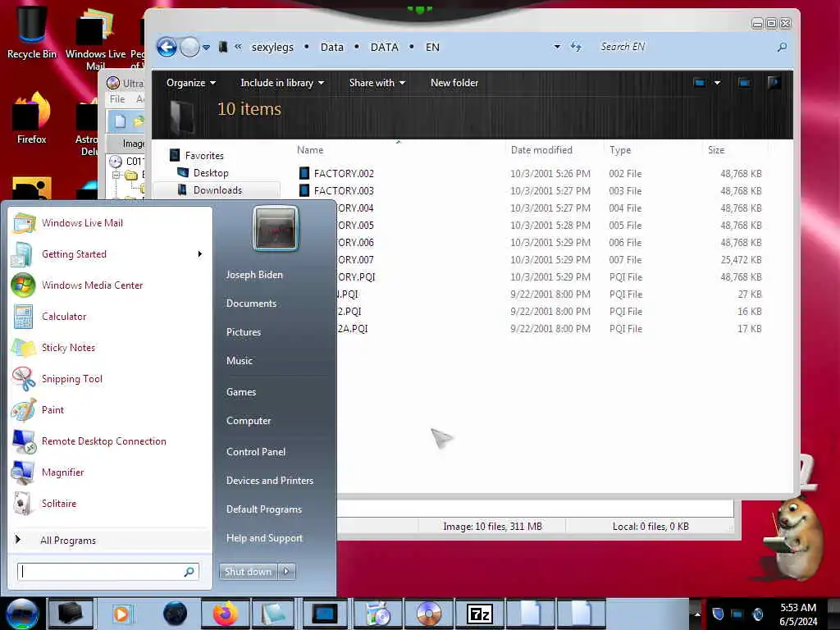Open Control Panel from Start menu
840x630 pixels.
256,452
